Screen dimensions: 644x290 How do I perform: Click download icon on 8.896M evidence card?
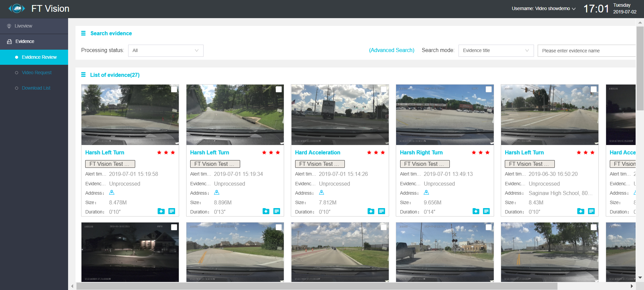[x=266, y=211]
